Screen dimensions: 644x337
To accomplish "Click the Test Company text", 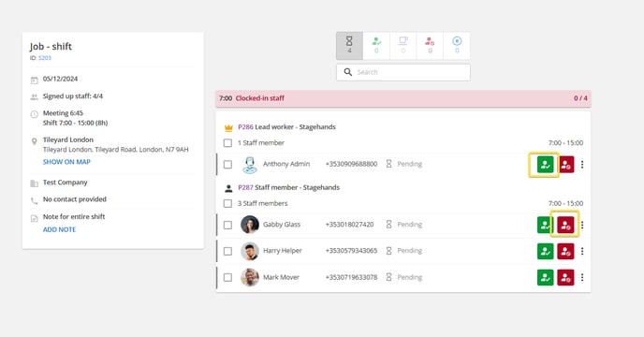I will click(65, 183).
